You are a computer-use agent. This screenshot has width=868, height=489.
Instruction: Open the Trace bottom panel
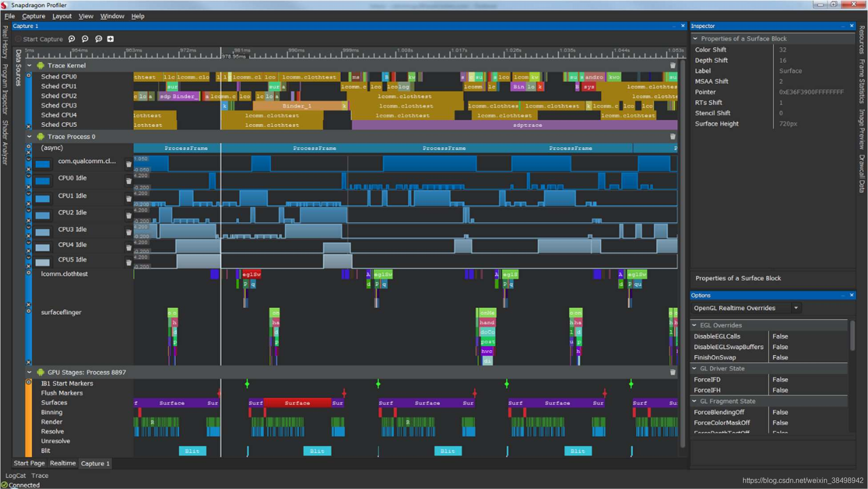tap(40, 476)
